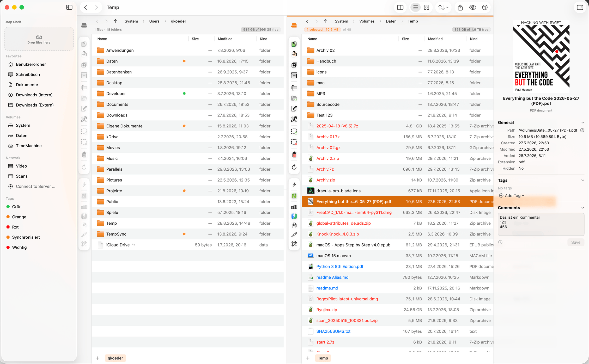Click the bar chart icon in right pane toolbar
Image resolution: width=589 pixels, height=364 pixels.
point(294,207)
